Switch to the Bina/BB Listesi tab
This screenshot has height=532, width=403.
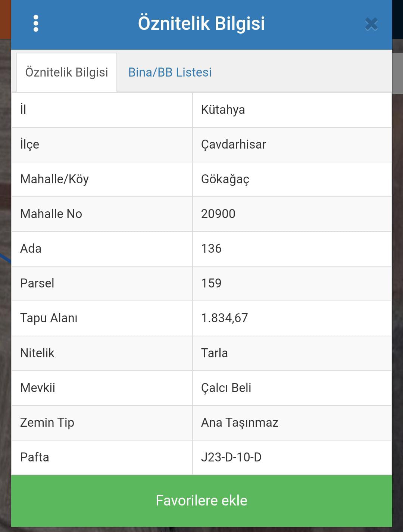pos(170,72)
